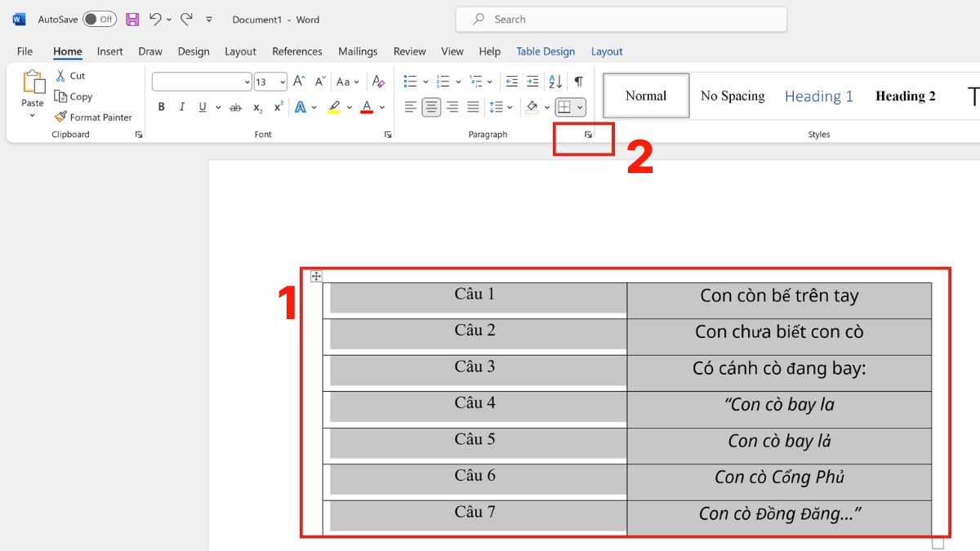This screenshot has width=980, height=551.
Task: Click the cell Con cò Cổng Phủ
Action: 779,482
